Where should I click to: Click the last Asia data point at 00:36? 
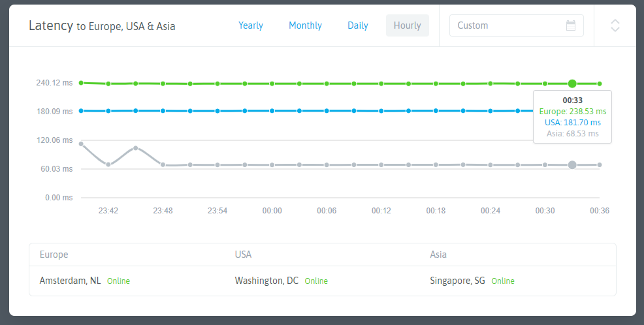pyautogui.click(x=600, y=165)
